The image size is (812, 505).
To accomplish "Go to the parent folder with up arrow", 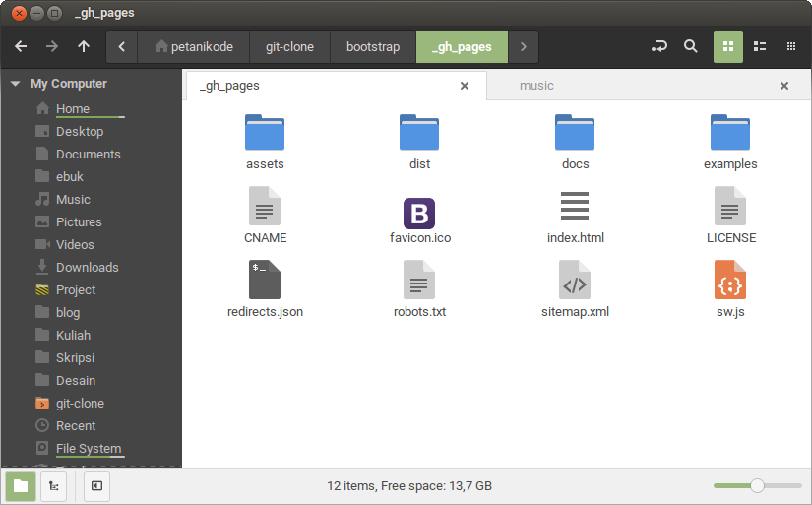I will click(84, 46).
